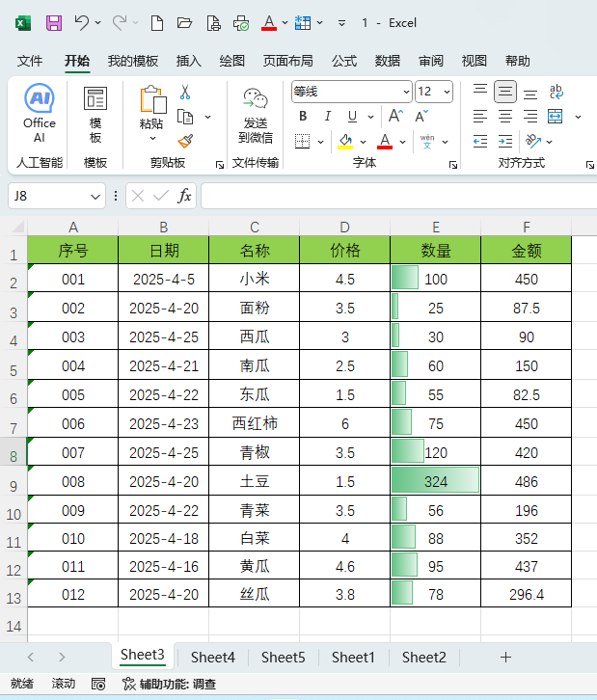The image size is (597, 700).
Task: Click the macro recording icon in status bar
Action: [98, 684]
